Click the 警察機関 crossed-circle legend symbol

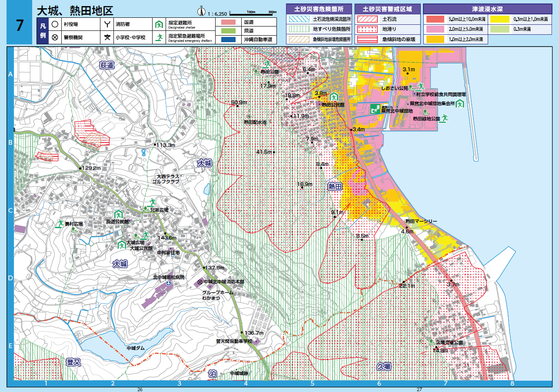(55, 37)
